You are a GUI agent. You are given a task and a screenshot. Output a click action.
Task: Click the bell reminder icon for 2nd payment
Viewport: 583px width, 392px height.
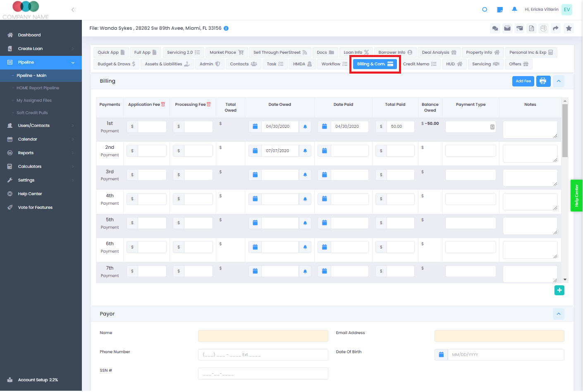click(305, 151)
